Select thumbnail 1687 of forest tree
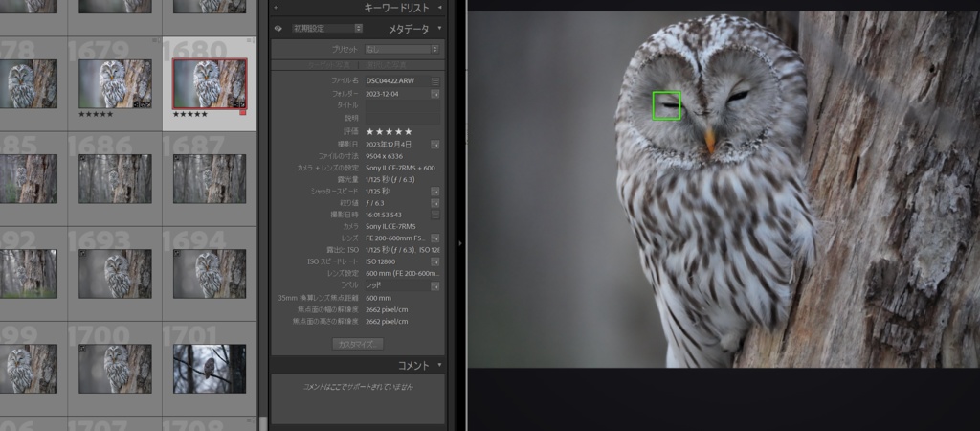 [210, 179]
